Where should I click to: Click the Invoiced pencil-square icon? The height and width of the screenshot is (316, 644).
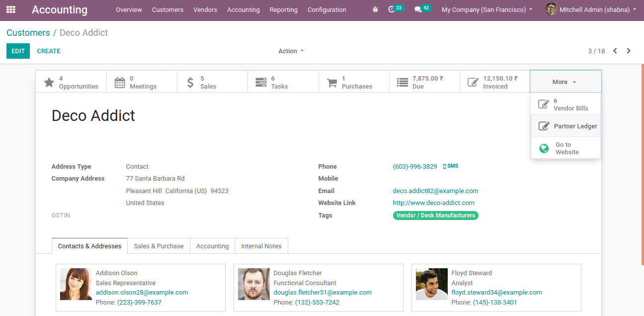473,83
